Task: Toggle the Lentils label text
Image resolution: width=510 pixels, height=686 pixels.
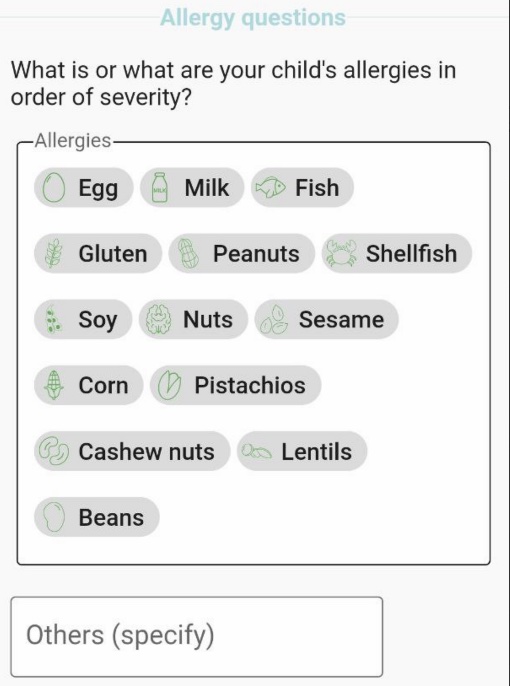Action: (316, 452)
